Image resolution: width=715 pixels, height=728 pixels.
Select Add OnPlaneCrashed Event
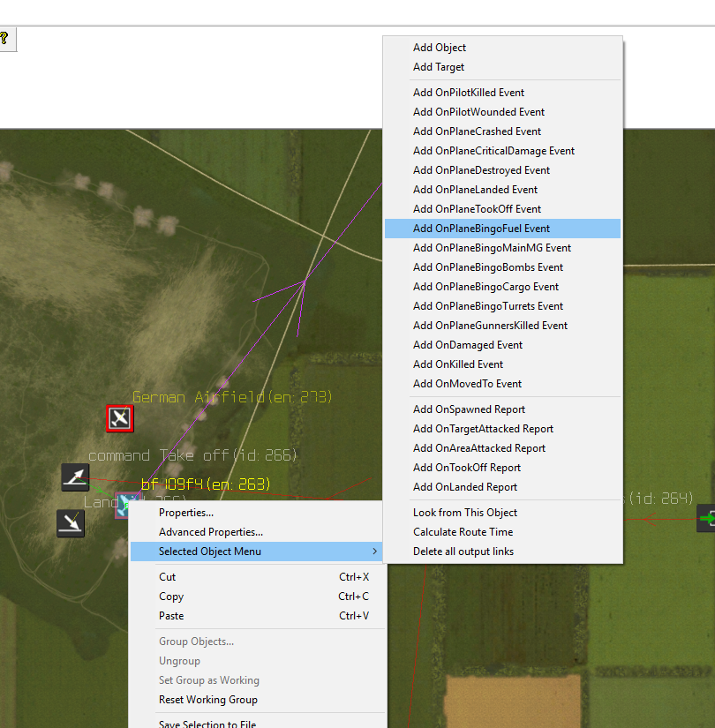point(502,131)
